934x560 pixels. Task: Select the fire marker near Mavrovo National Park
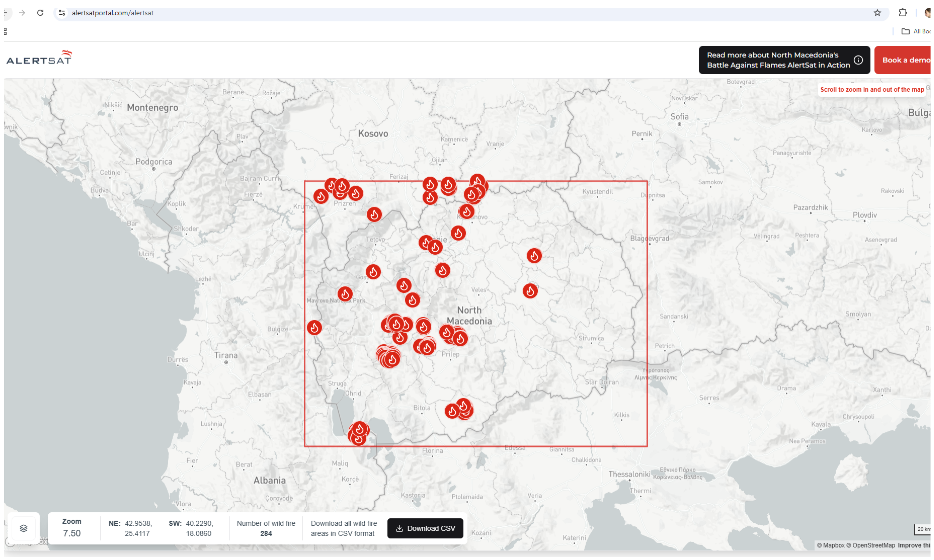click(x=345, y=294)
